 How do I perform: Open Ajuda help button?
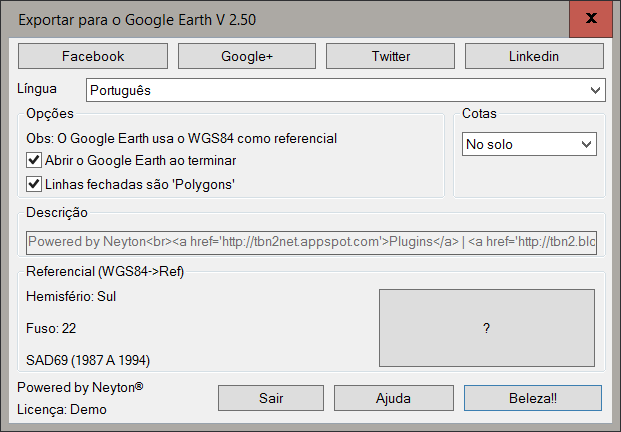pos(393,398)
